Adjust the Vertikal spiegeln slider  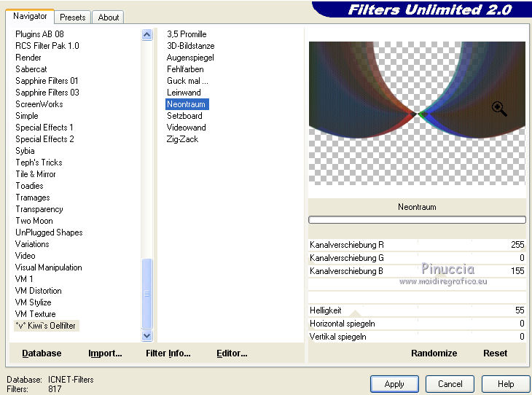417,337
